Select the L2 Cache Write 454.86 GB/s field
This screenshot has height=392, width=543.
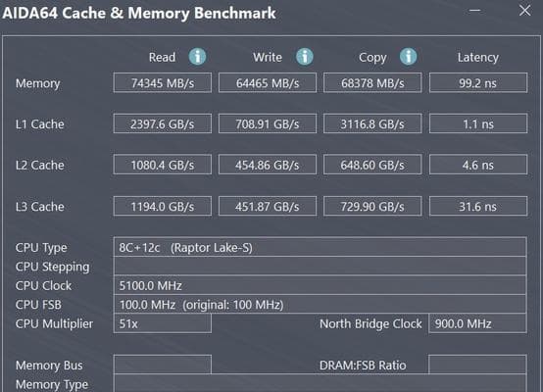pos(268,165)
